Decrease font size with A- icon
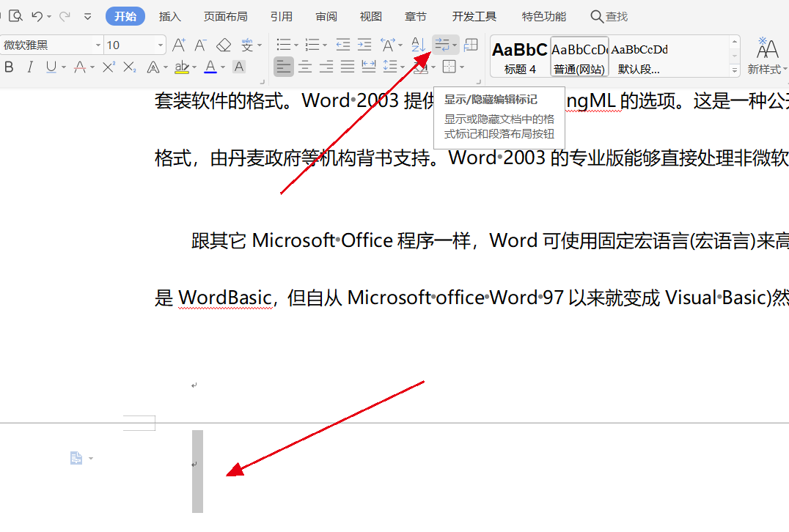This screenshot has height=532, width=789. pyautogui.click(x=200, y=45)
